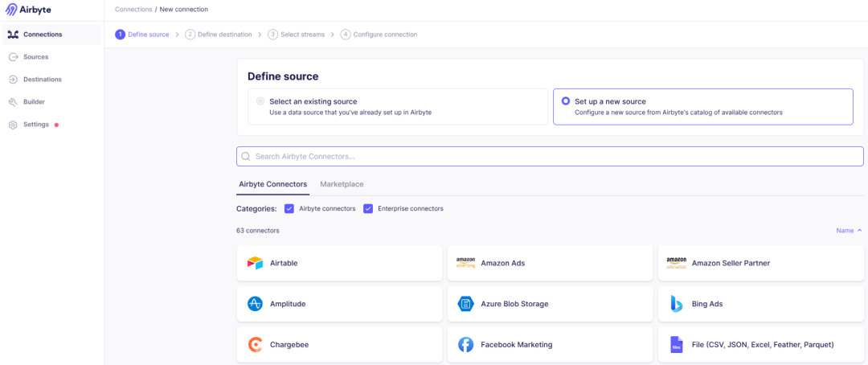The height and width of the screenshot is (365, 868).
Task: Click the Define destination step label
Action: 225,35
